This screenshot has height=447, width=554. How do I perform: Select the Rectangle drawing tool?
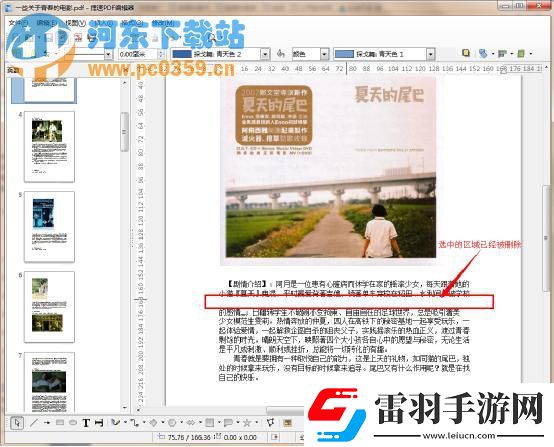click(x=60, y=423)
